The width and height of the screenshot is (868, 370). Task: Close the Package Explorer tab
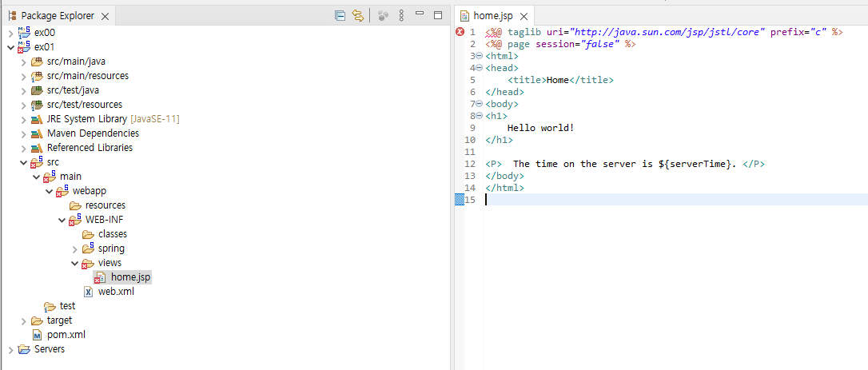(x=106, y=16)
